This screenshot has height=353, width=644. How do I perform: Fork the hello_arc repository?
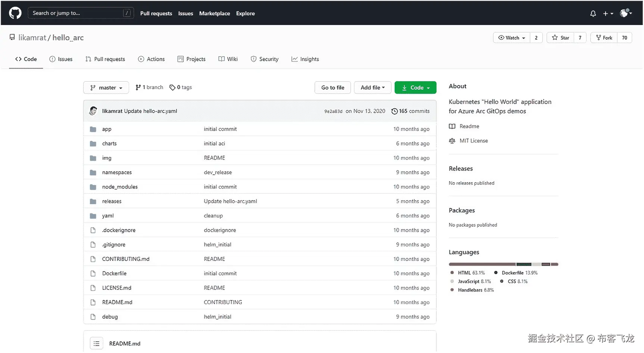coord(604,38)
